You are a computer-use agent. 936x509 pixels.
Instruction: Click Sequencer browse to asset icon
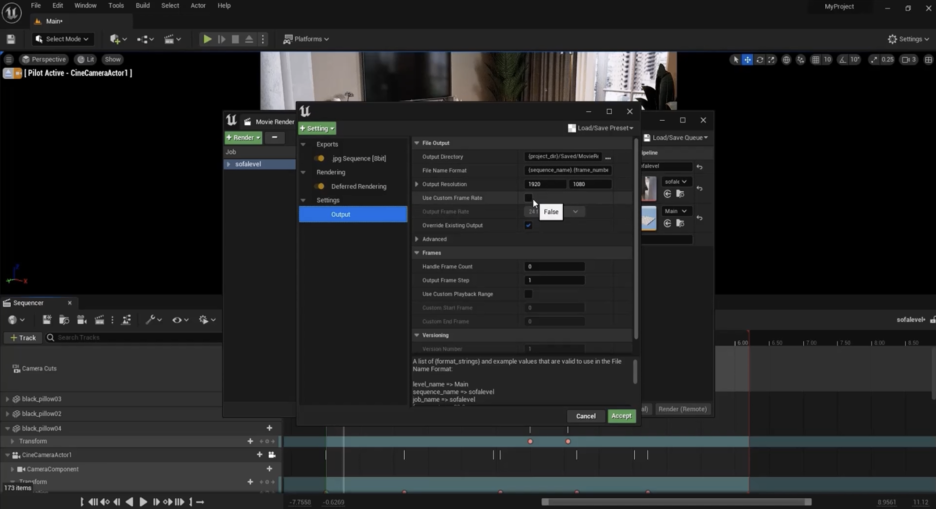pyautogui.click(x=64, y=320)
